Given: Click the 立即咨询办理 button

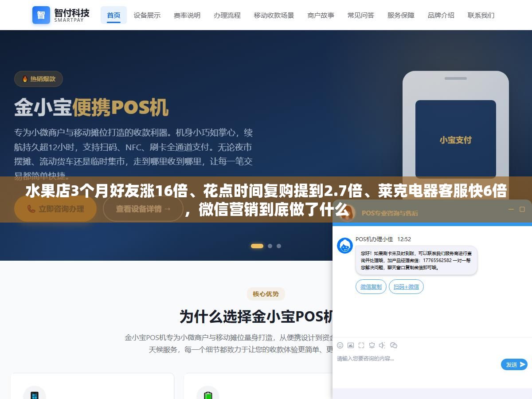Looking at the screenshot, I should [x=55, y=208].
